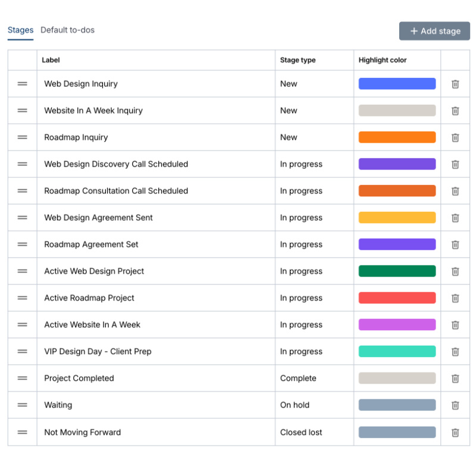The width and height of the screenshot is (476, 476).
Task: Delete the Project Completed stage
Action: click(455, 378)
